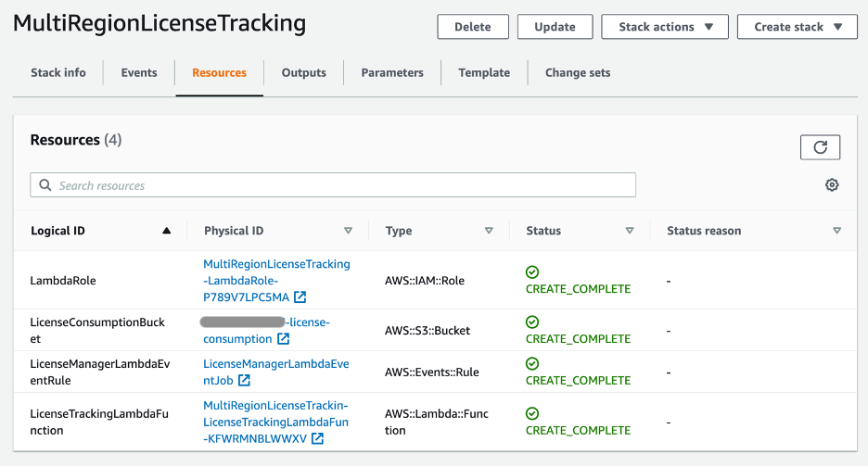Click green status check for LicenseManagerLambdaEventRule row

coord(532,363)
